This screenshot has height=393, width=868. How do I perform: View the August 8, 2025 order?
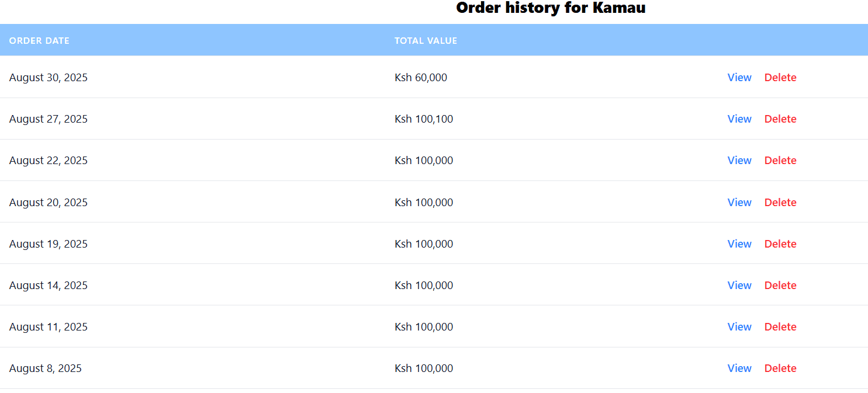tap(739, 368)
